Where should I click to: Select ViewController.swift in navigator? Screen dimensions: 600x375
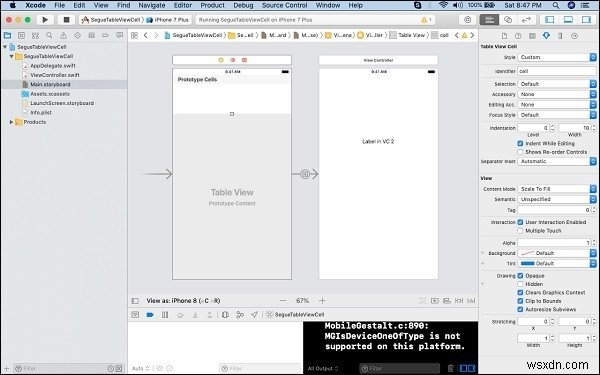[55, 75]
